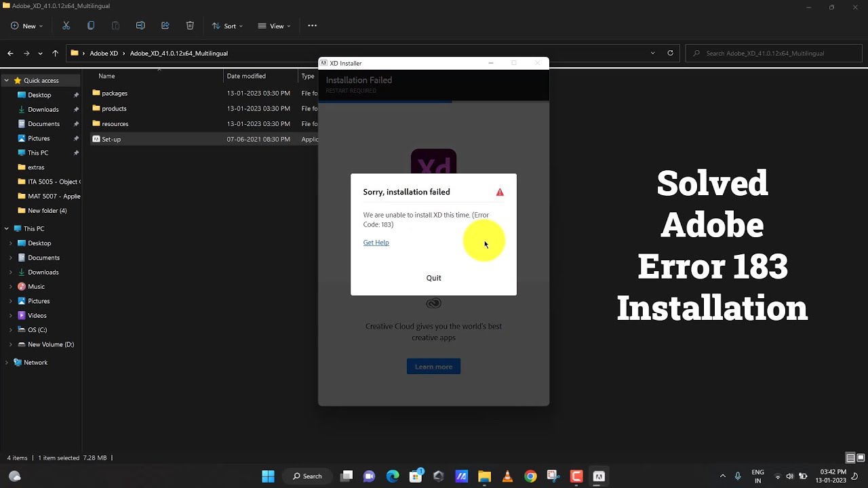Click the red warning triangle icon

coord(500,192)
